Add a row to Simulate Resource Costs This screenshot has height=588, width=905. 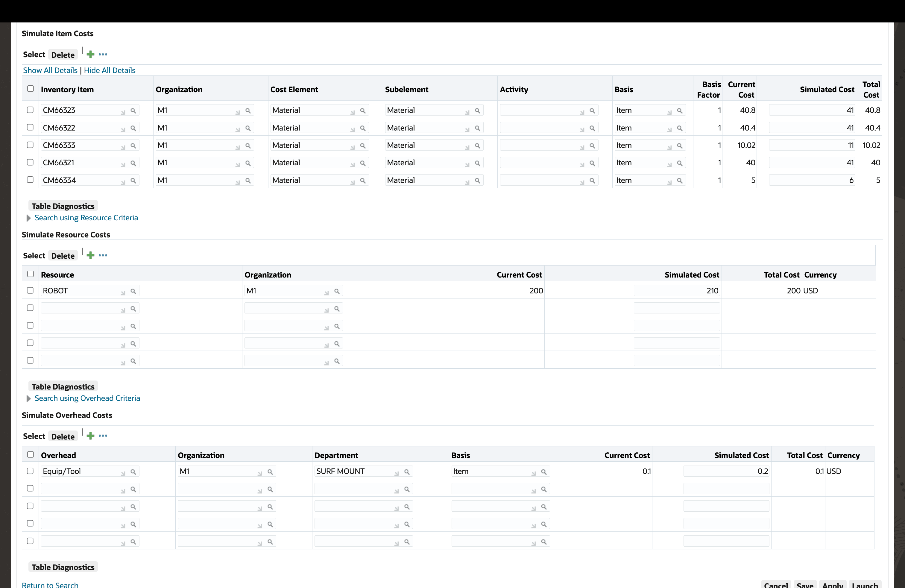[x=90, y=255]
